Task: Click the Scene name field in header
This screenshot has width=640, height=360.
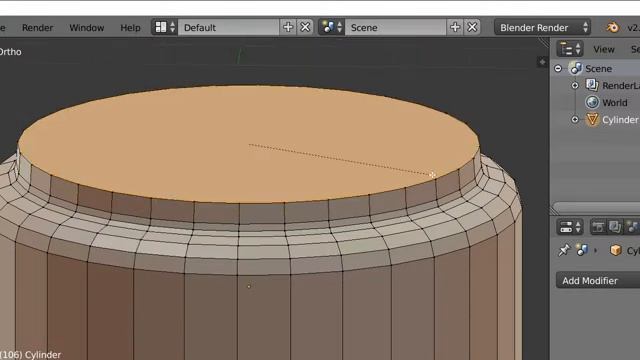Action: click(396, 27)
